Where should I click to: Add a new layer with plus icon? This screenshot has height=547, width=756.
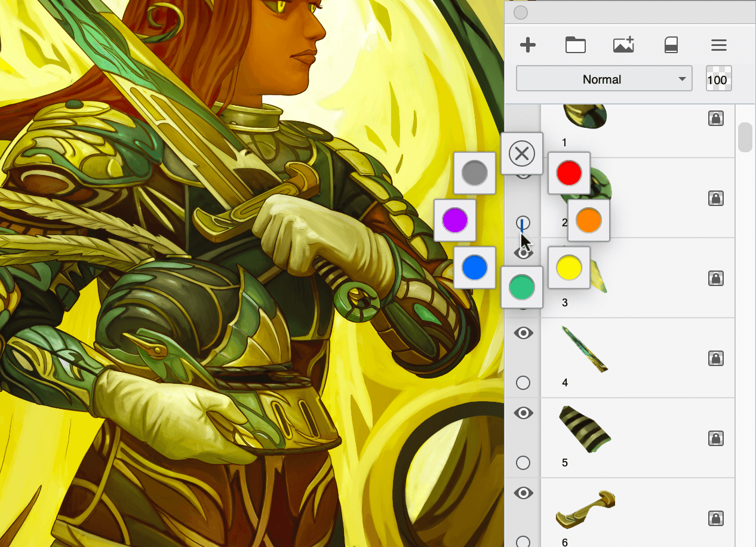pyautogui.click(x=528, y=45)
